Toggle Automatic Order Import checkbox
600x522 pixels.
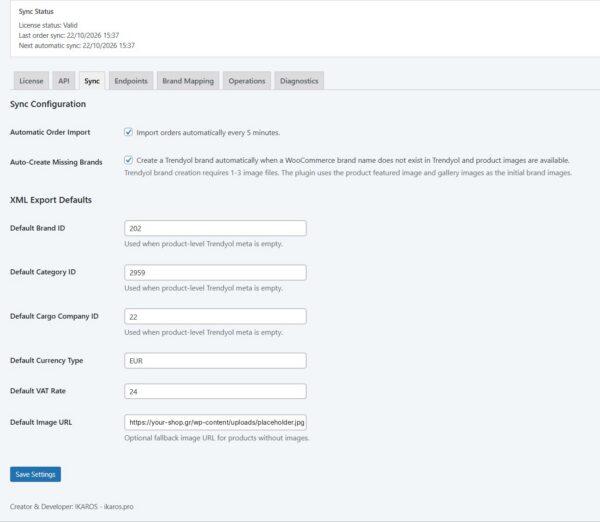tap(129, 132)
